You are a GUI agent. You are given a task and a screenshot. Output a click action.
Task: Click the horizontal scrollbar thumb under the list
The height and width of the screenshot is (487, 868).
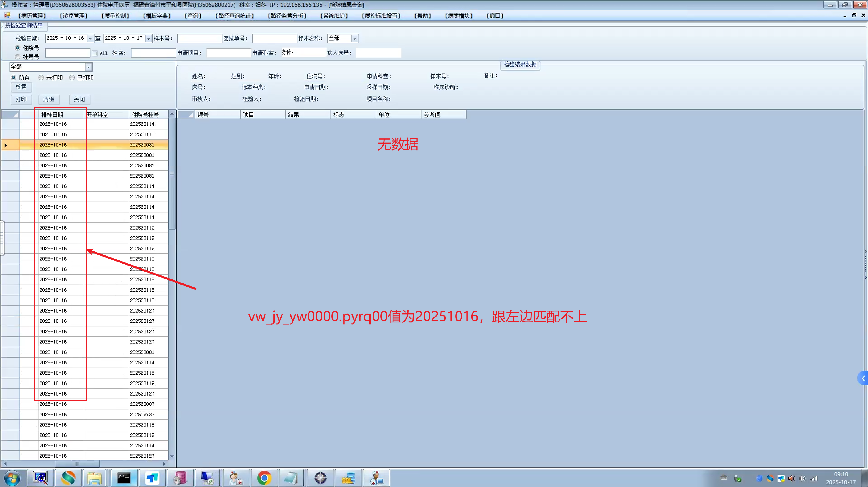coord(77,464)
